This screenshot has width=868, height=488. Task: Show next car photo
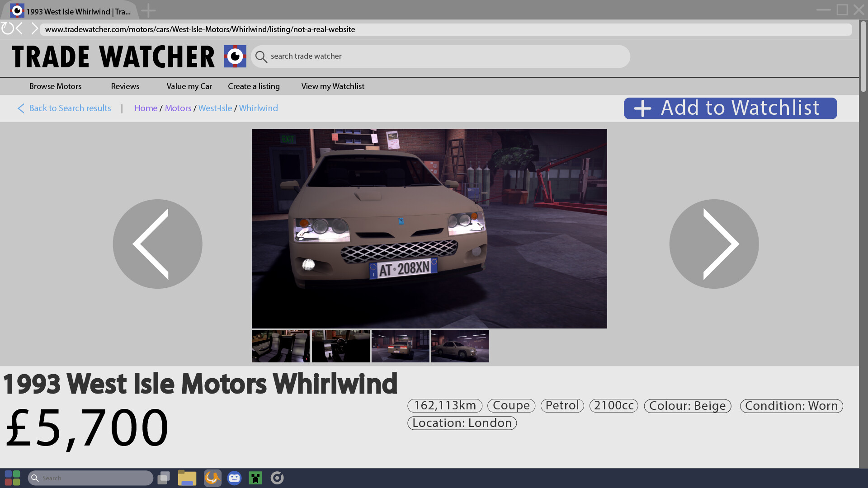click(x=713, y=244)
